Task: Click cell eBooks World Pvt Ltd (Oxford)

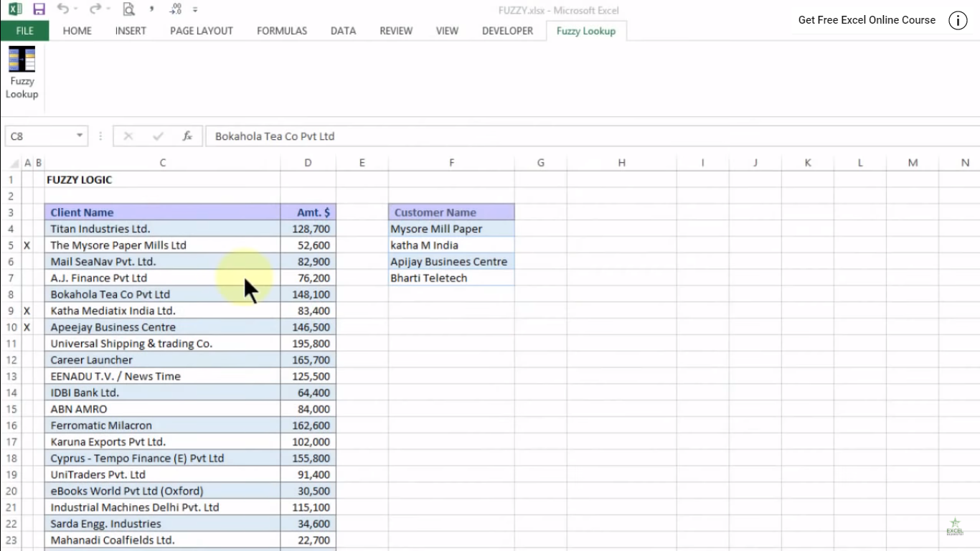Action: 163,491
